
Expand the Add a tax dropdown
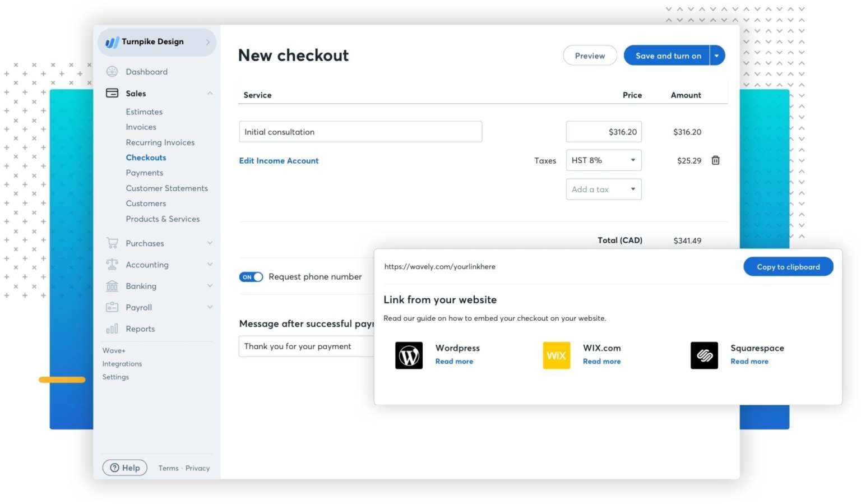[x=603, y=189]
